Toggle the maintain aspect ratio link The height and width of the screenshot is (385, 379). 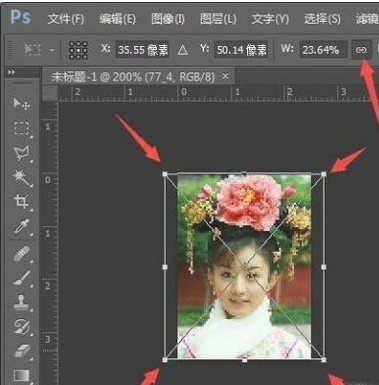tap(361, 50)
